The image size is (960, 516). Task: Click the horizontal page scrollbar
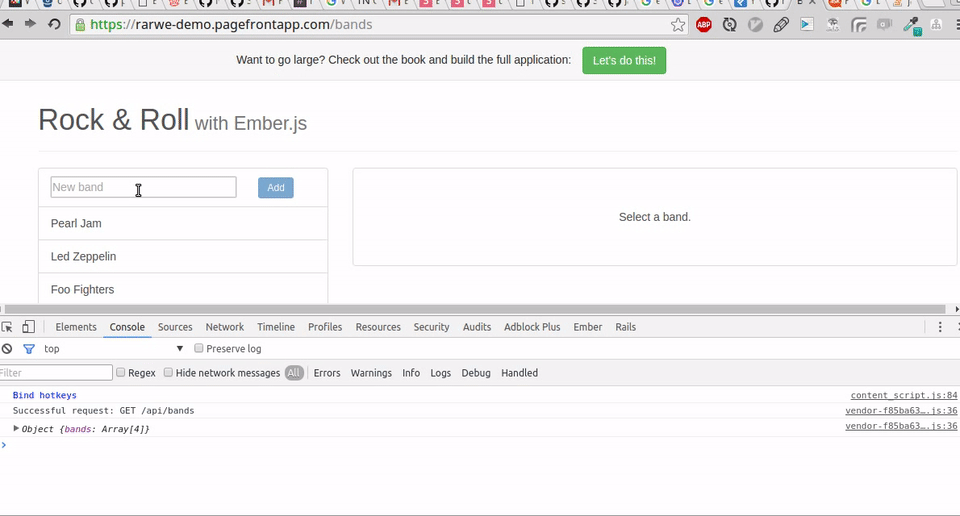point(475,309)
